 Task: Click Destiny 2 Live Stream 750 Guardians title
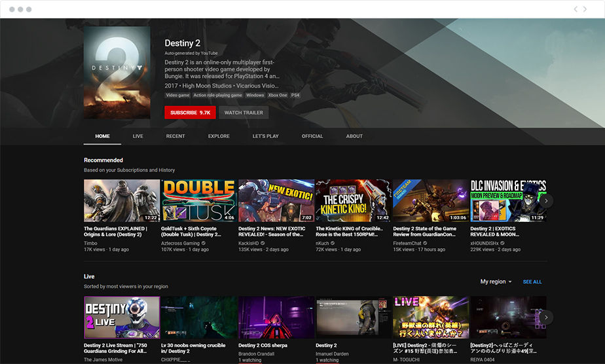(x=115, y=348)
